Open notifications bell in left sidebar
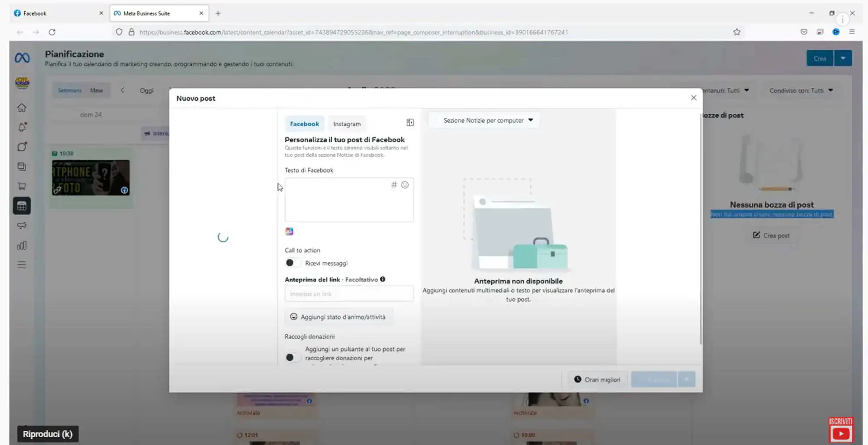Screen dimensions: 868x445 coord(22,127)
